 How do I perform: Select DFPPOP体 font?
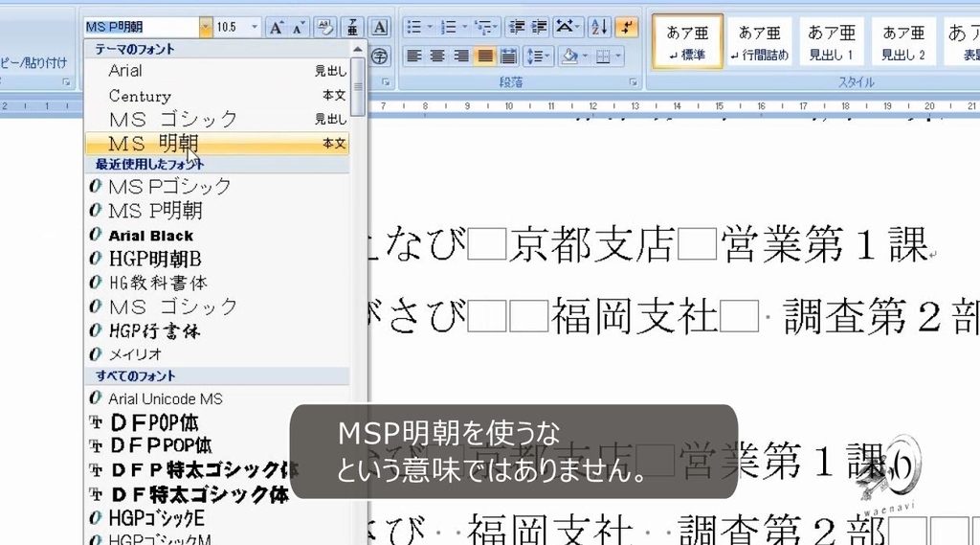(x=217, y=446)
